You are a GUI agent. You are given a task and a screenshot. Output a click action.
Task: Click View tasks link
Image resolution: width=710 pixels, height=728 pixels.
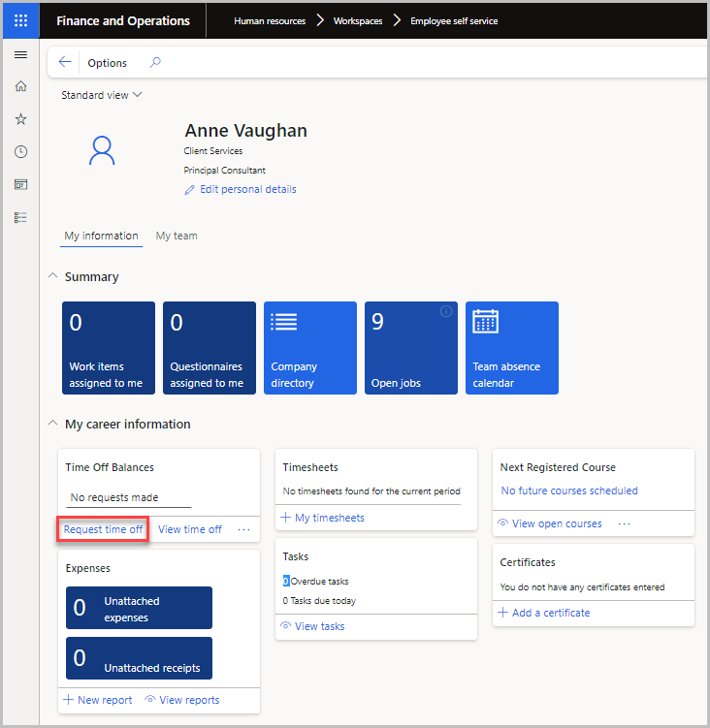pyautogui.click(x=320, y=626)
